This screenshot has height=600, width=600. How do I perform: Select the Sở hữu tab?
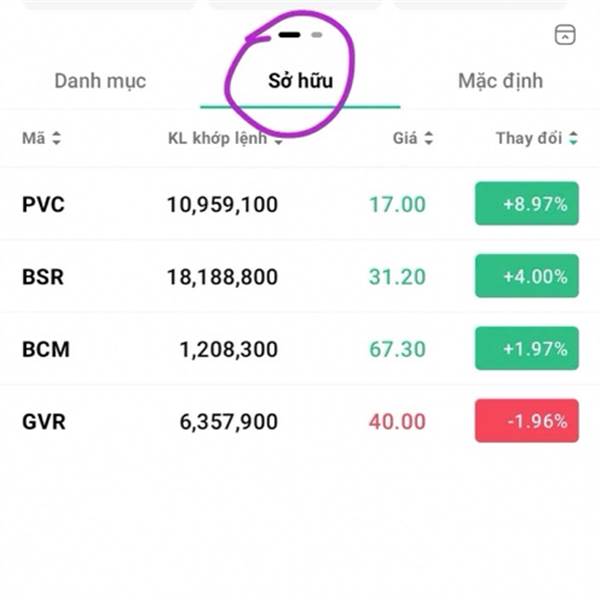300,81
